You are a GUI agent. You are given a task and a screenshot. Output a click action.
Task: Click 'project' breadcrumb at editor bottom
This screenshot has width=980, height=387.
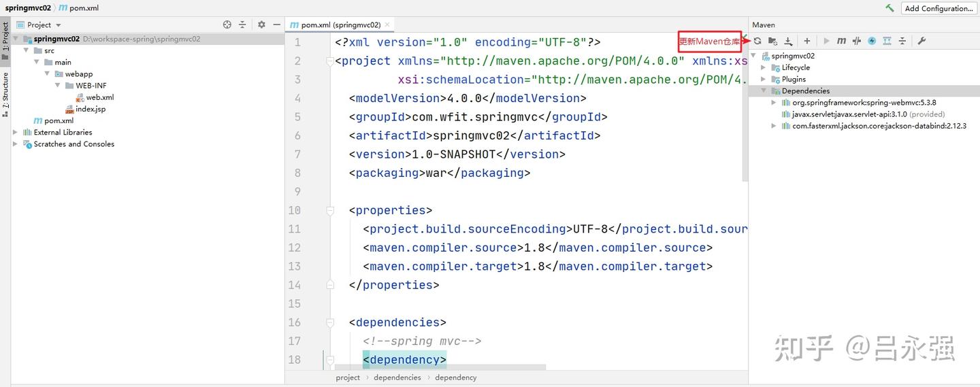click(348, 377)
